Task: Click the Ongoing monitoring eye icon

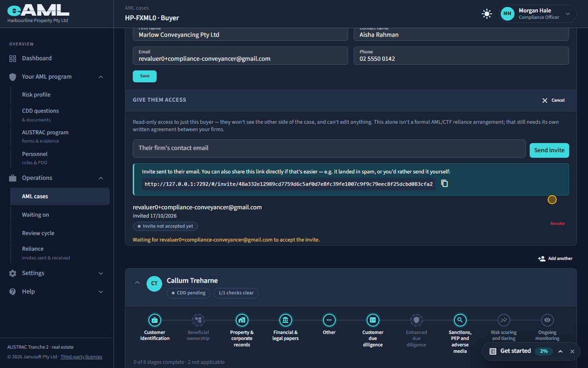Action: click(x=547, y=320)
